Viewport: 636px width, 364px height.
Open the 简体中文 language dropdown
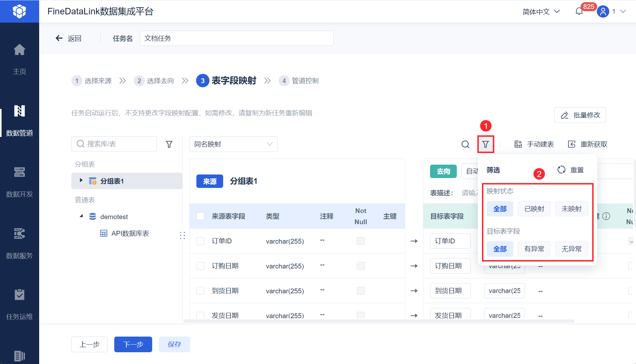[x=541, y=12]
